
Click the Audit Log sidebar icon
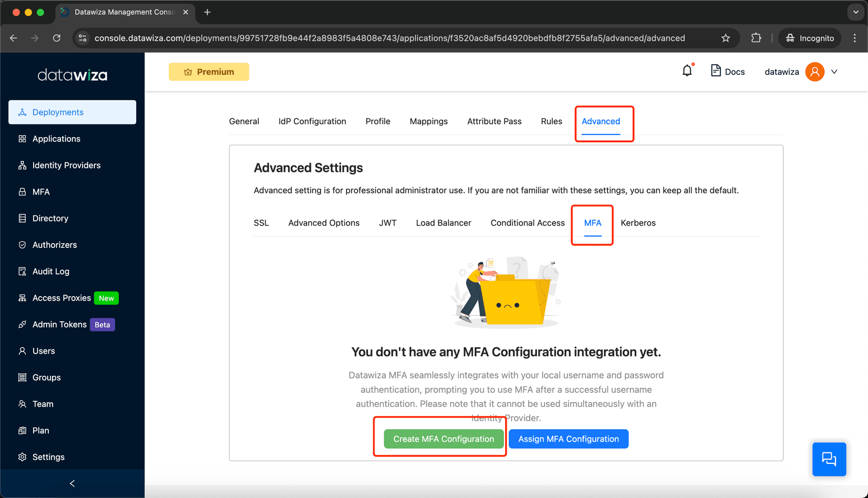click(x=22, y=272)
